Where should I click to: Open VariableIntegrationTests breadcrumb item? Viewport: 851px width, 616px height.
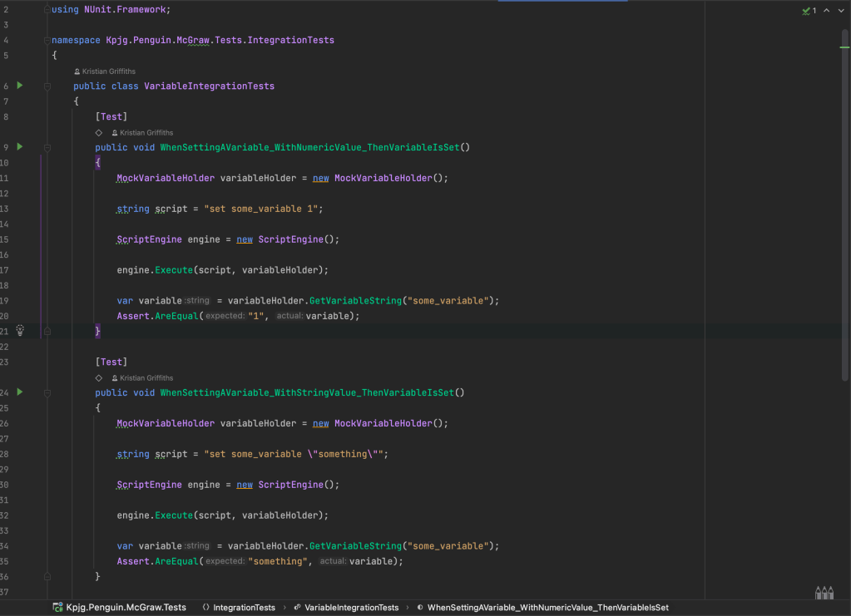pos(351,608)
